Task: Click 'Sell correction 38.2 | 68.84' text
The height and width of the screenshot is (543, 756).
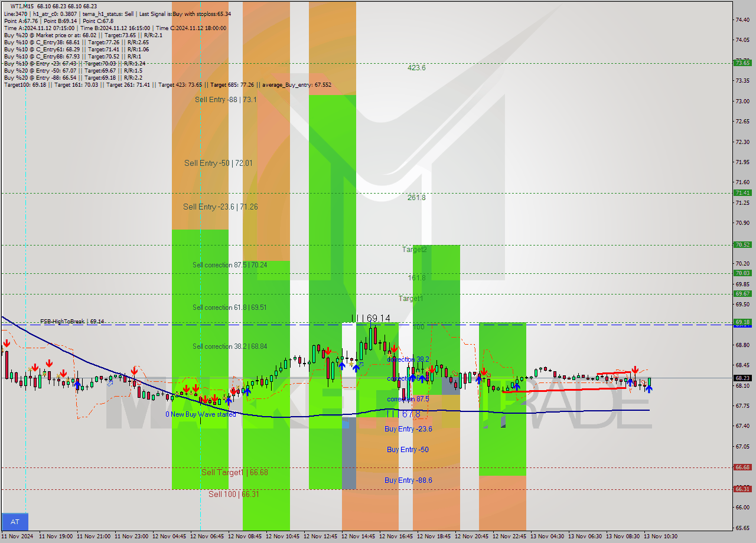Action: pyautogui.click(x=230, y=346)
